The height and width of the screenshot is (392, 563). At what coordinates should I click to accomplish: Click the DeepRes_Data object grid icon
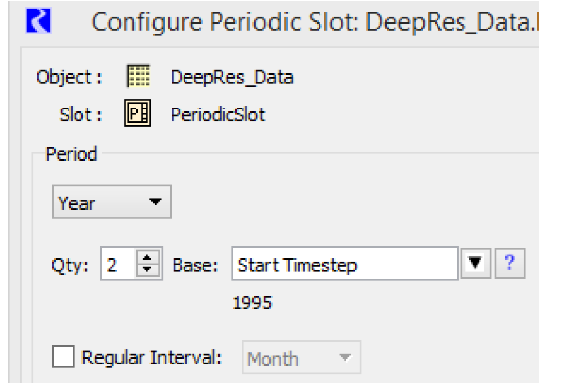pyautogui.click(x=138, y=77)
